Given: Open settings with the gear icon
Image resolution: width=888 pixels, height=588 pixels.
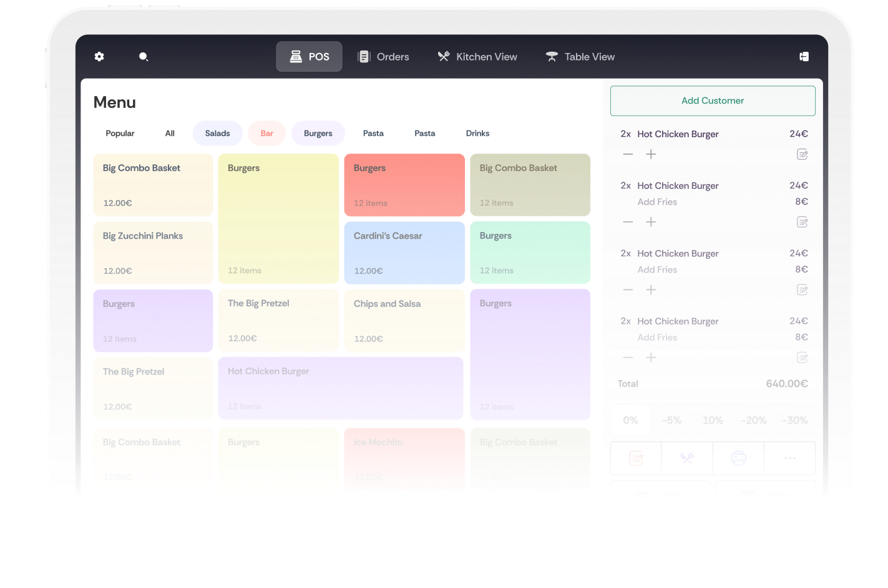Looking at the screenshot, I should tap(99, 57).
